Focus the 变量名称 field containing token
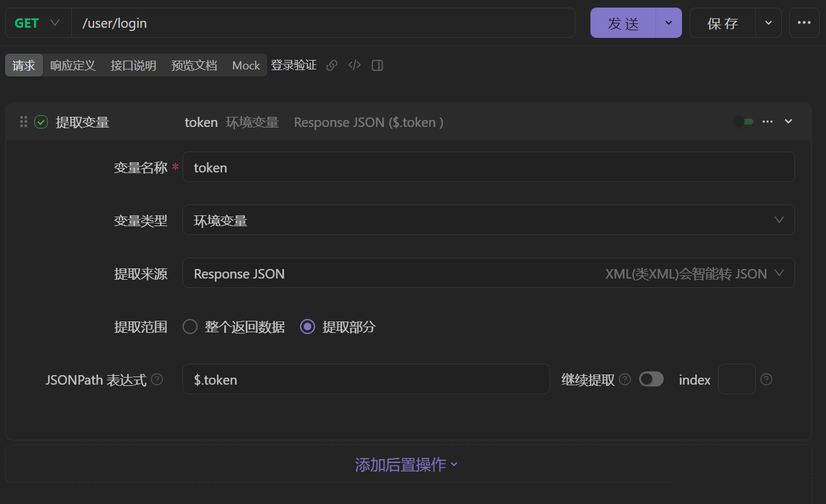Screen dimensions: 826x504 pyautogui.click(x=488, y=167)
